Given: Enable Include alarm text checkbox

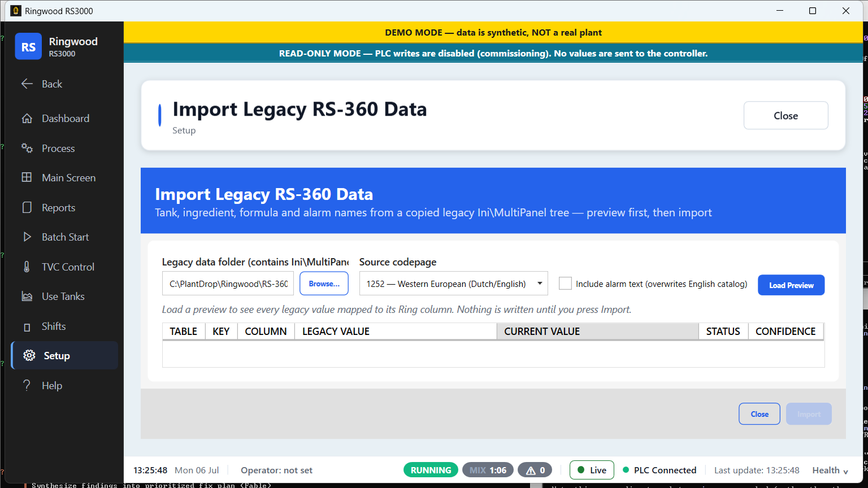Looking at the screenshot, I should click(565, 284).
